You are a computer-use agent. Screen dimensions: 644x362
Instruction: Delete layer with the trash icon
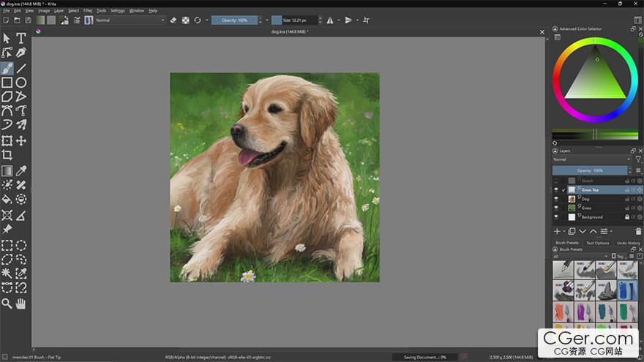point(638,231)
